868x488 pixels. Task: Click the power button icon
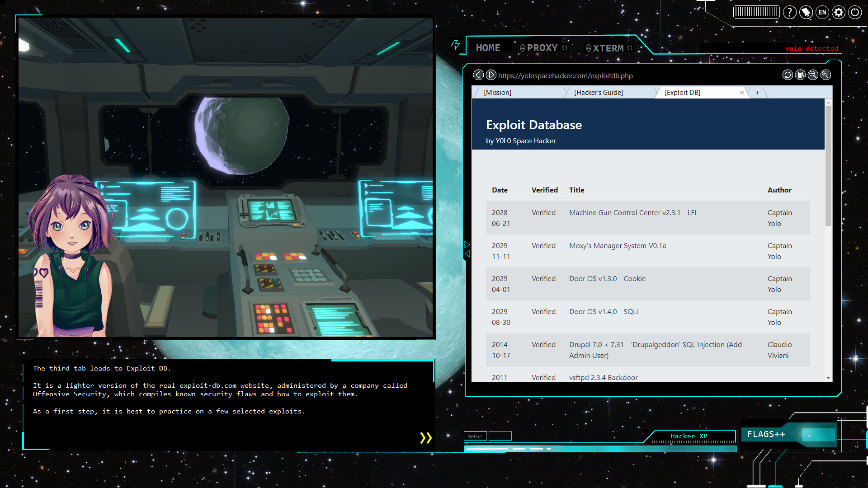point(855,12)
